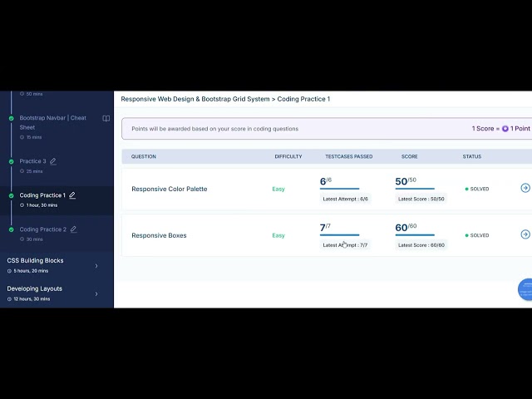
Task: Open arrow icon for Responsive Boxes
Action: click(x=525, y=234)
